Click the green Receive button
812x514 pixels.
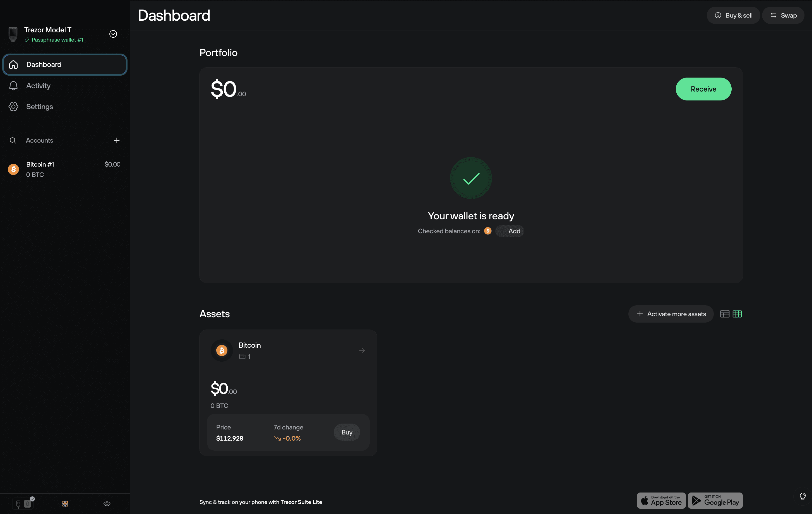[703, 89]
